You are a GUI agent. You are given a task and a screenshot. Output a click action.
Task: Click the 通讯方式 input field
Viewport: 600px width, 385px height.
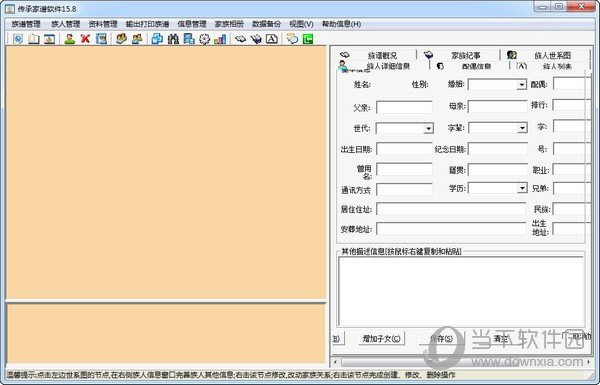[x=404, y=189]
